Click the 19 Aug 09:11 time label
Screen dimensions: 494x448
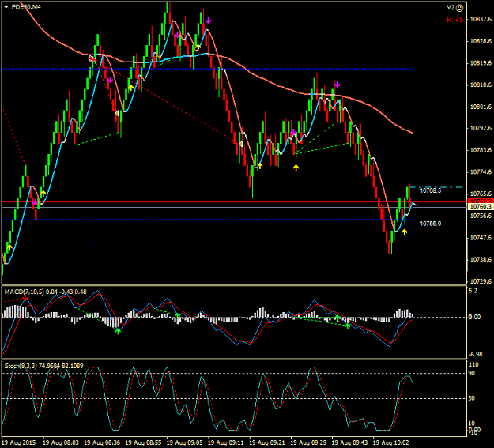pyautogui.click(x=226, y=442)
